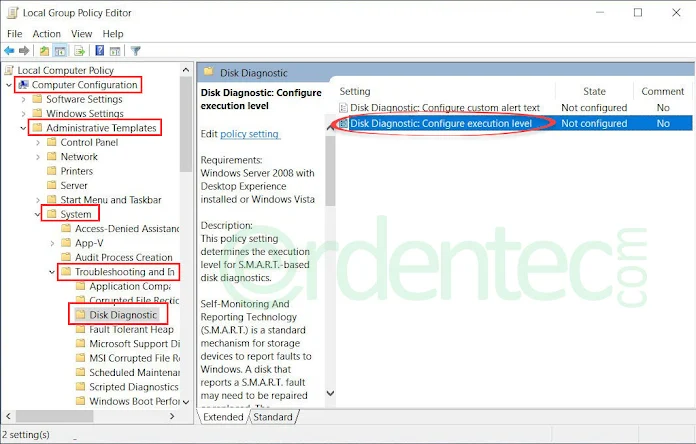
Task: Toggle Show/Hide Action Pane toolbar icon
Action: (115, 51)
